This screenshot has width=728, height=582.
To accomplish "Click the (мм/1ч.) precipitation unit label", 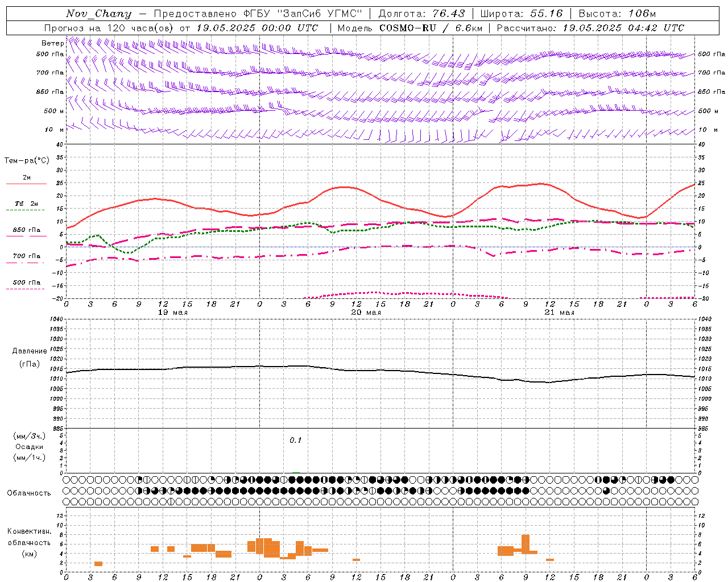I will (x=30, y=458).
